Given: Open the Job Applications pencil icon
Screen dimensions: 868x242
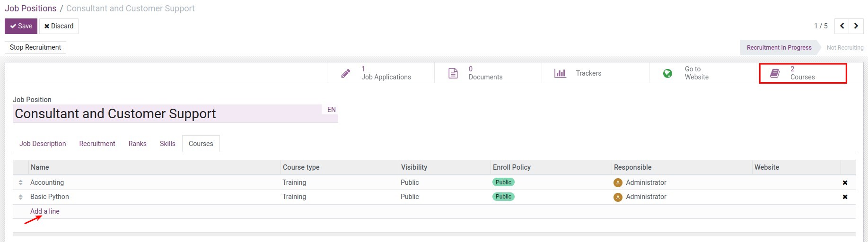Looking at the screenshot, I should coord(346,73).
